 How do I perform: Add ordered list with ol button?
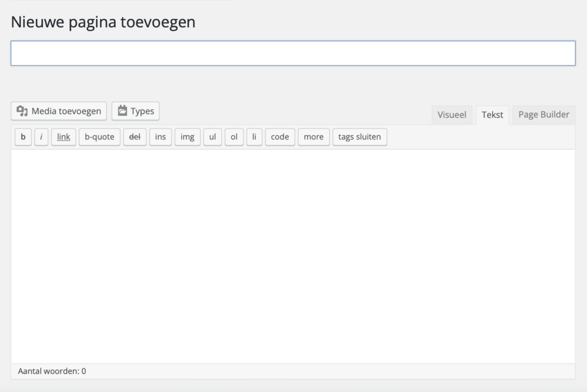(x=234, y=137)
